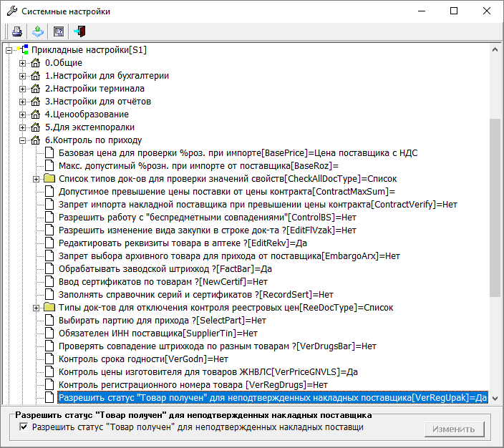Click the scrollbar up arrow
The height and width of the screenshot is (448, 504).
[x=495, y=50]
